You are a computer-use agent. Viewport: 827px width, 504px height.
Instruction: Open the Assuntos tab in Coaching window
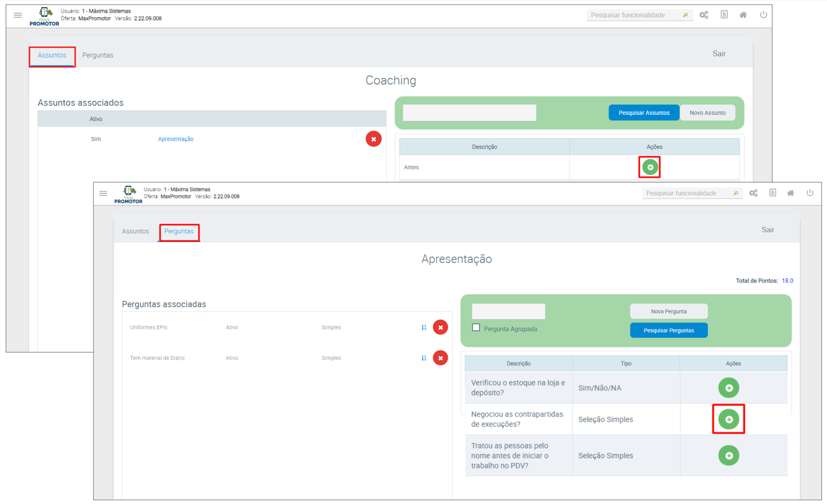coord(52,55)
